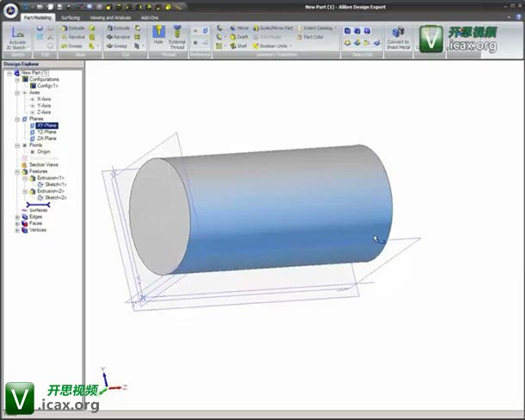
Task: Select the Cut Sweep tool
Action: tap(117, 46)
